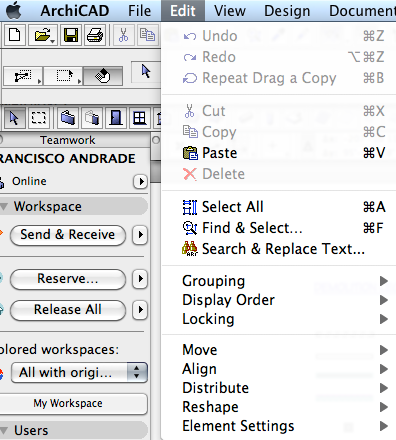The width and height of the screenshot is (396, 440).
Task: Collapse the Users section
Action: (4, 430)
